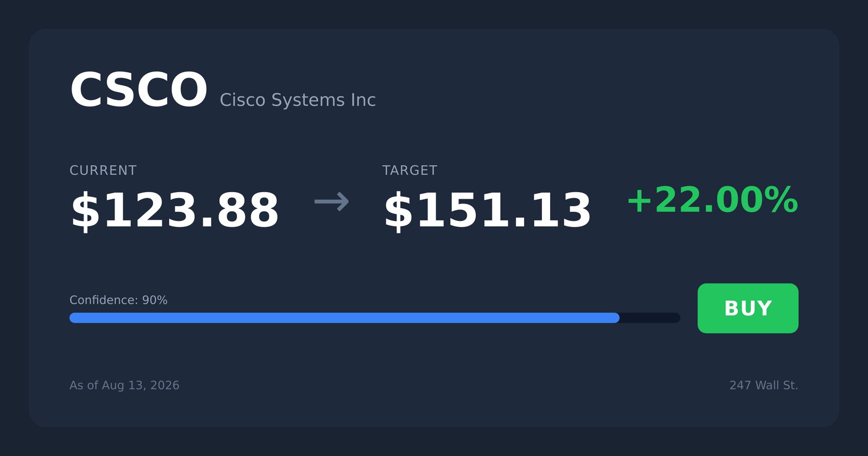This screenshot has height=456, width=868.
Task: Click the blue filled confidence bar
Action: pyautogui.click(x=344, y=318)
